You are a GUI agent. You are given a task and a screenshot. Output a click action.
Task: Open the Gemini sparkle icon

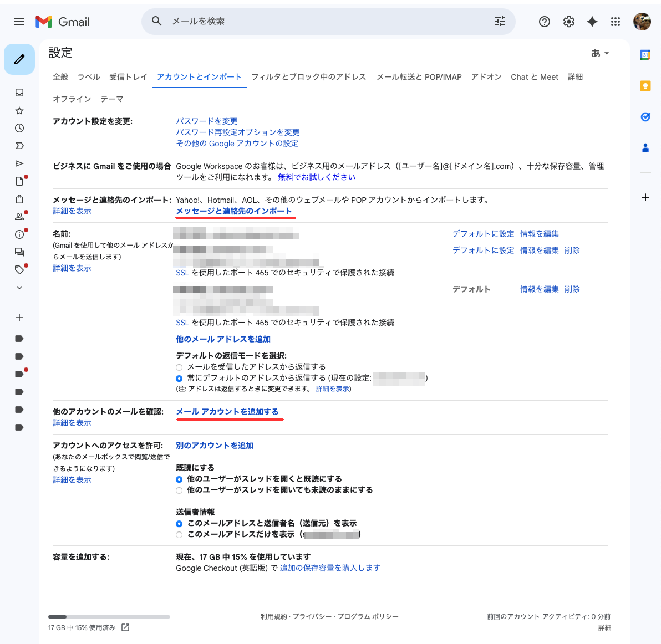point(592,22)
